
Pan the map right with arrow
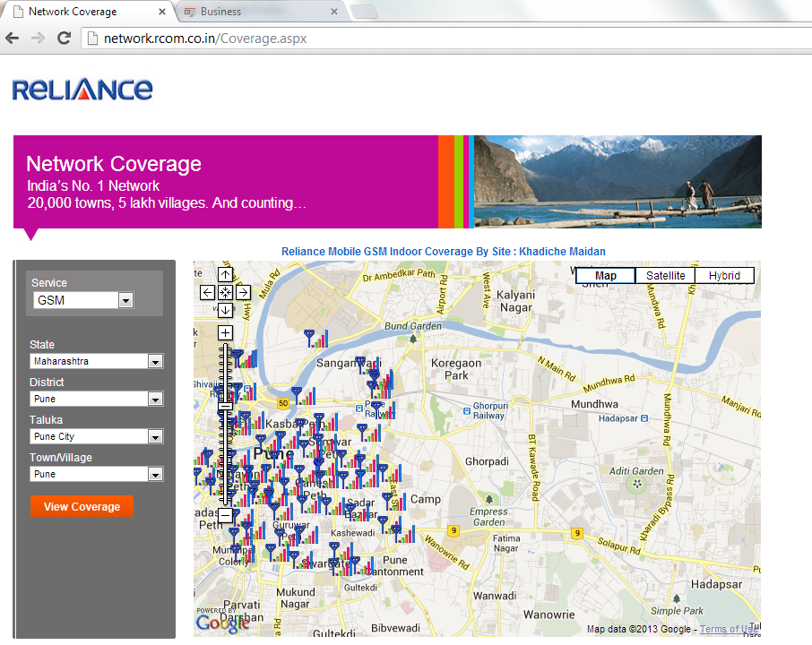click(x=243, y=293)
